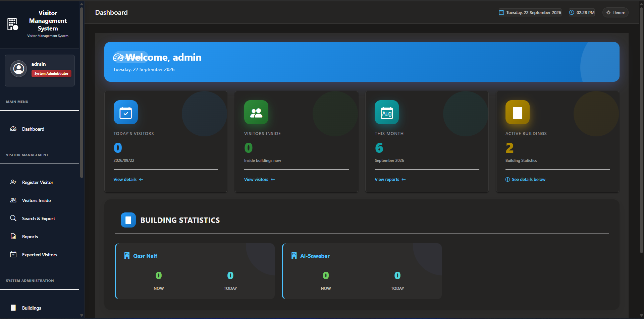Viewport: 644px width, 319px height.
Task: Click the Reports document icon
Action: (13, 237)
